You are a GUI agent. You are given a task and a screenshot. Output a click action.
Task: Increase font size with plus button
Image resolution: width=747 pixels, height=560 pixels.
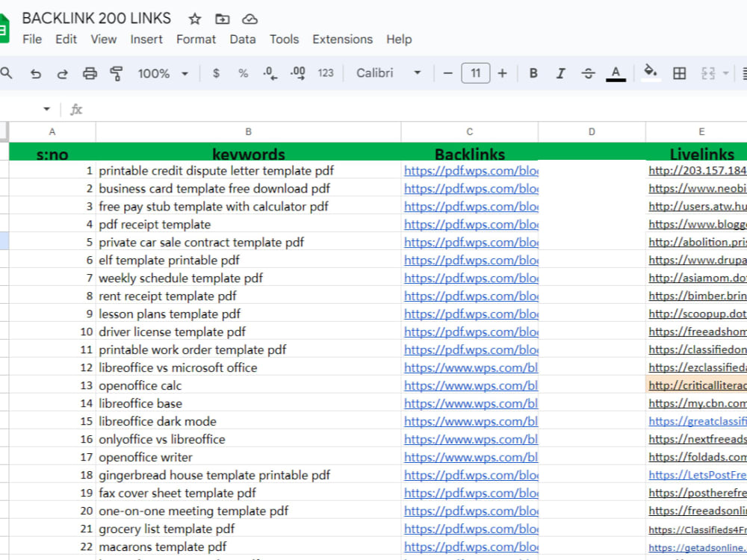[x=502, y=73]
